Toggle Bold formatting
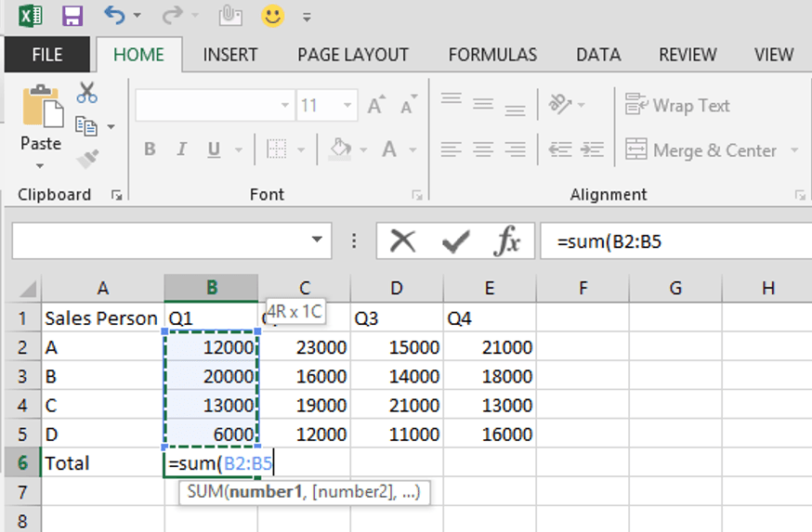The height and width of the screenshot is (532, 812). click(x=150, y=149)
